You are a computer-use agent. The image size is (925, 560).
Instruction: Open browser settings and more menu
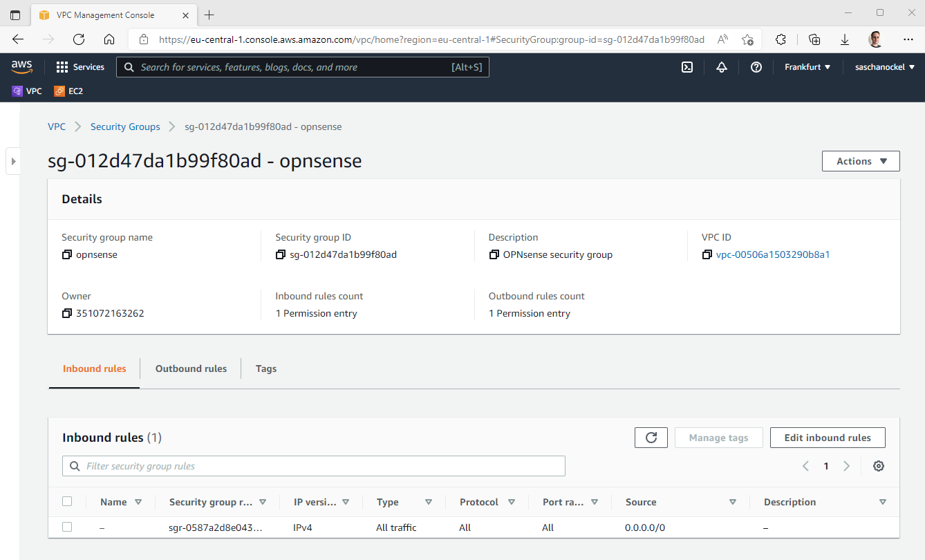click(908, 39)
